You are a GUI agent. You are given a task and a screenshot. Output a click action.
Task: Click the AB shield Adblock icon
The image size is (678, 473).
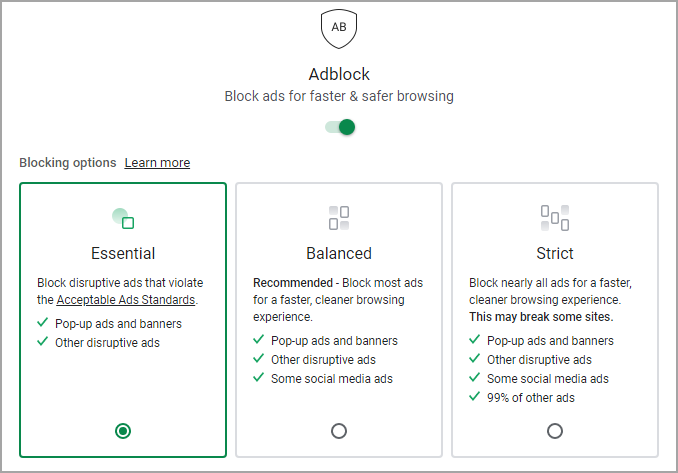[339, 29]
